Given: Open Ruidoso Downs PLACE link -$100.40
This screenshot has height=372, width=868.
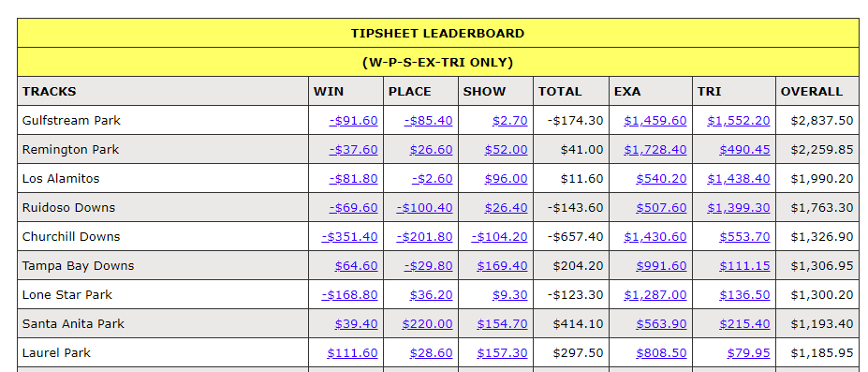Looking at the screenshot, I should coord(424,208).
